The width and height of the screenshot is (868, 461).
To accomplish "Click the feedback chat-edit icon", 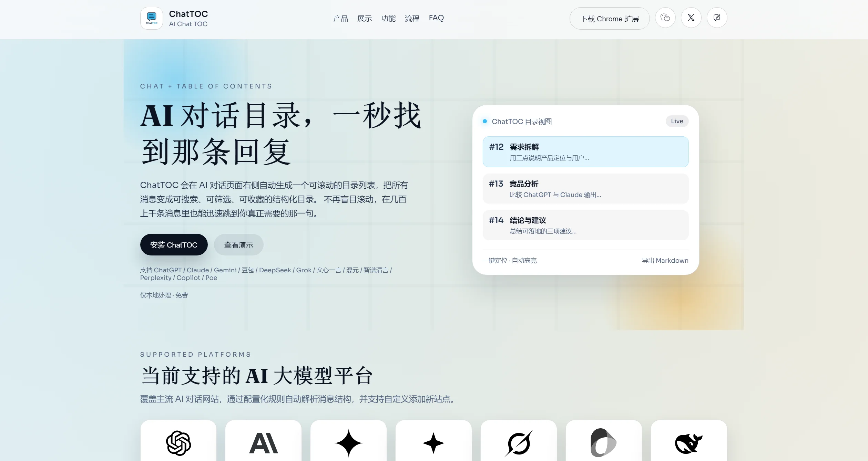I will (717, 18).
